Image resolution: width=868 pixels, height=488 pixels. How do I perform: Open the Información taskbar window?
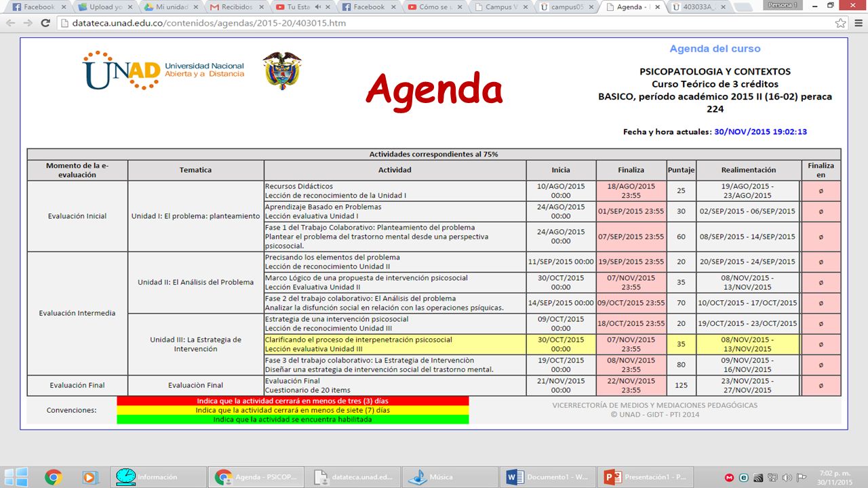pos(157,477)
